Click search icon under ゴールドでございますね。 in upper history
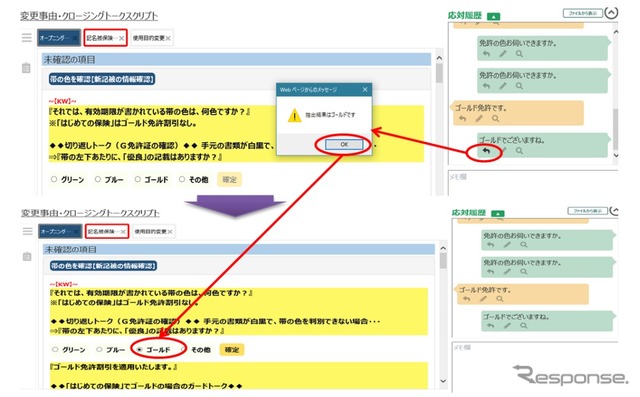The height and width of the screenshot is (397, 640). click(519, 151)
